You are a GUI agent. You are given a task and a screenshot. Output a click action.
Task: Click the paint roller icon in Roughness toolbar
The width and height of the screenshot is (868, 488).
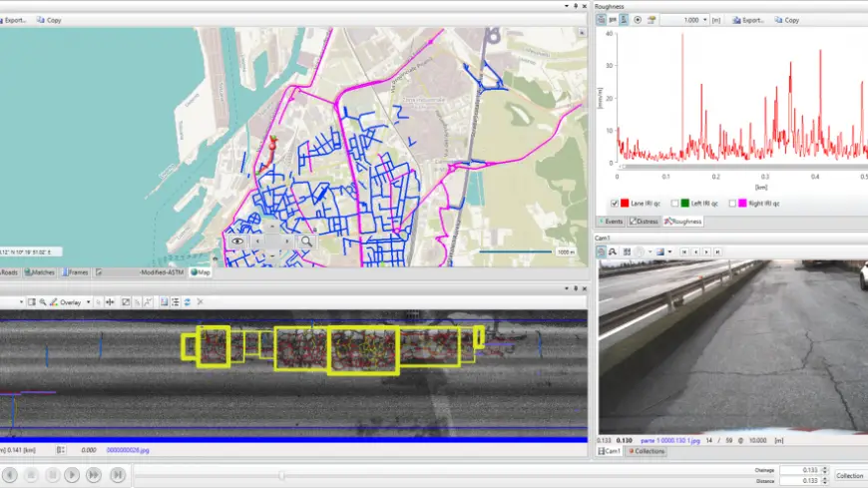click(651, 20)
